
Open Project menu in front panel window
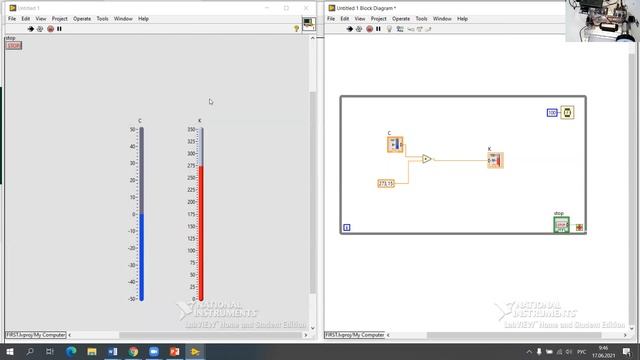point(60,19)
